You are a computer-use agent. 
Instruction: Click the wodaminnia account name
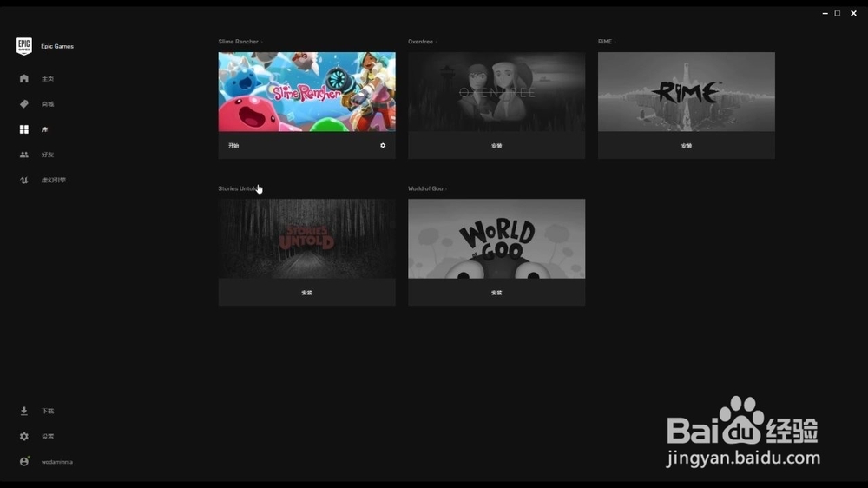(x=57, y=462)
